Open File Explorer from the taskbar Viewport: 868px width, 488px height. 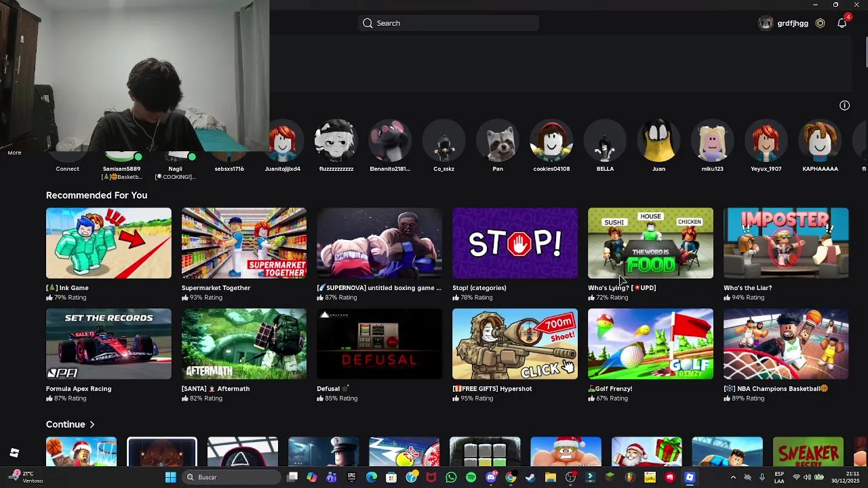[551, 477]
